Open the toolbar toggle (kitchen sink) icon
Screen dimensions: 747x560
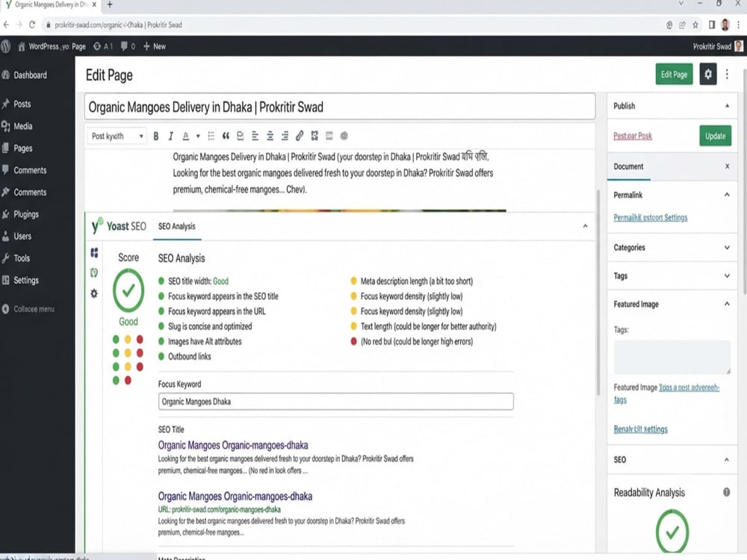[x=329, y=136]
